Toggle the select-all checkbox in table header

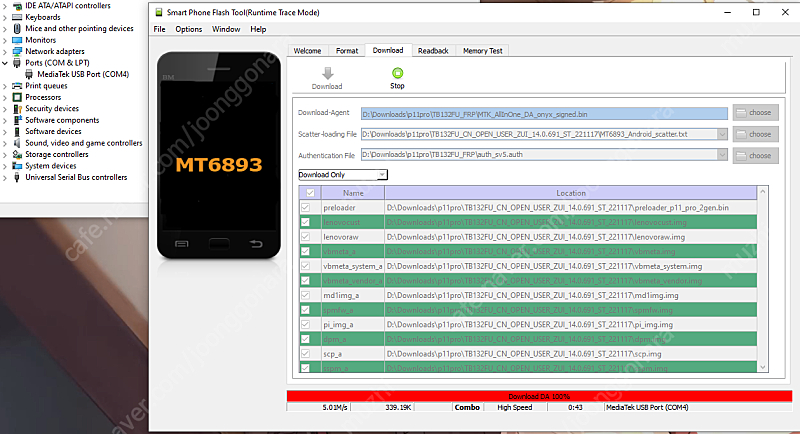pyautogui.click(x=309, y=192)
